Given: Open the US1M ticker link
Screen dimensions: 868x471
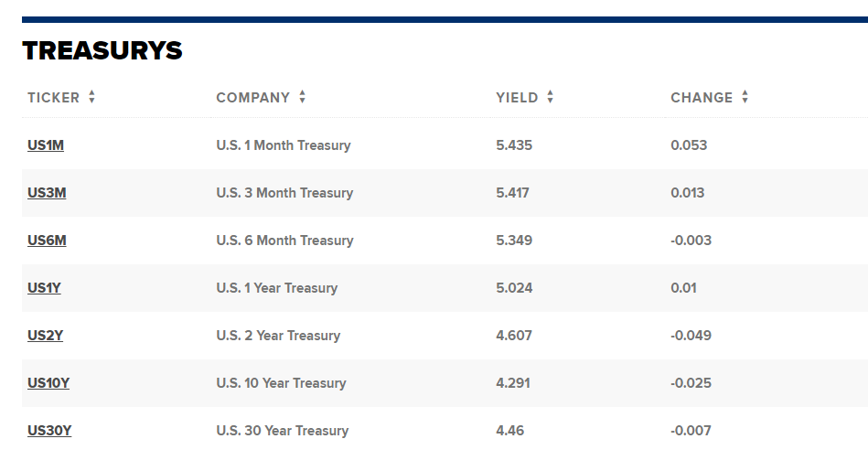Looking at the screenshot, I should (46, 145).
